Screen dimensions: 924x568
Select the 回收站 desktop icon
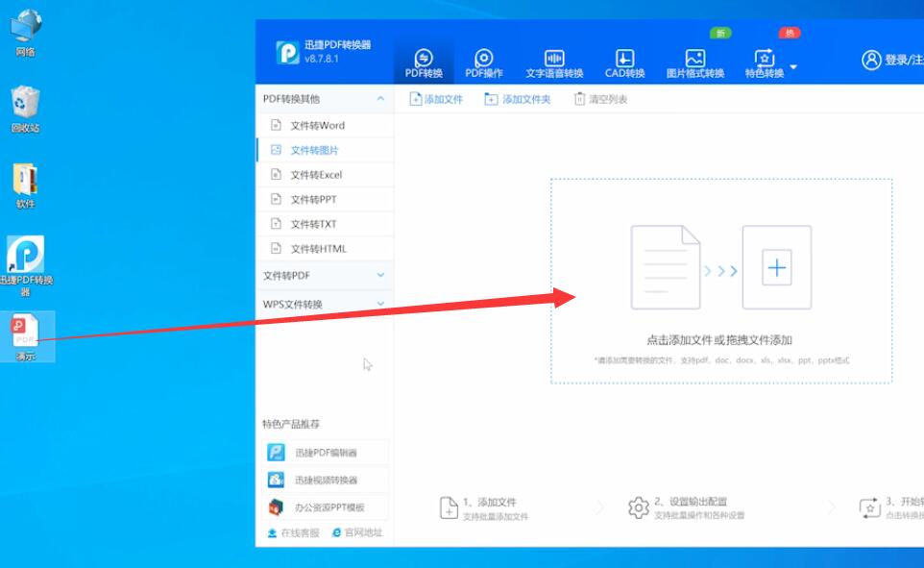point(25,110)
